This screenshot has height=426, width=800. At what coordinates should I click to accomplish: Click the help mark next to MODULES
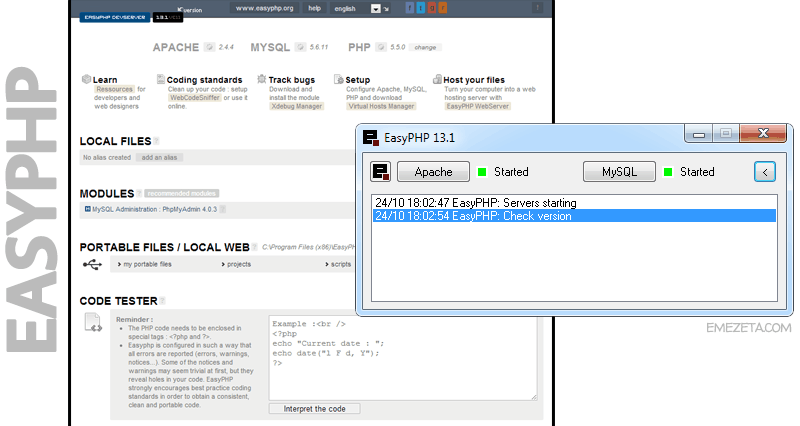(x=139, y=193)
